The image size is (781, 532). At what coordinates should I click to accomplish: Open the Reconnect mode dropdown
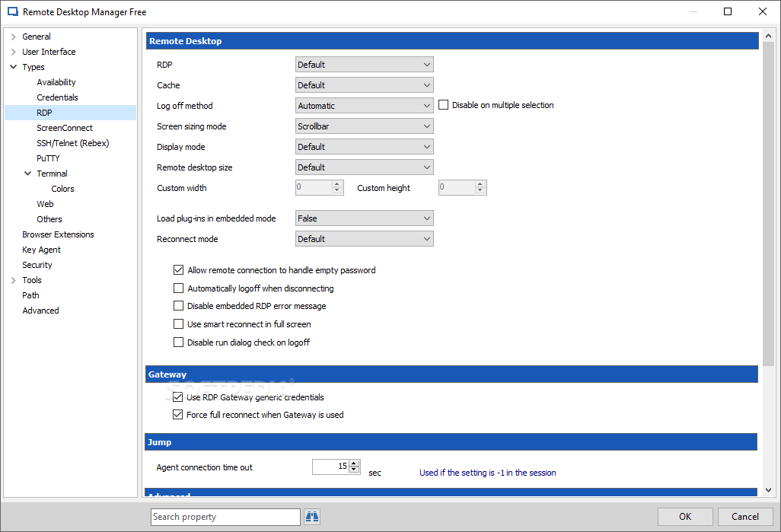[x=364, y=239]
